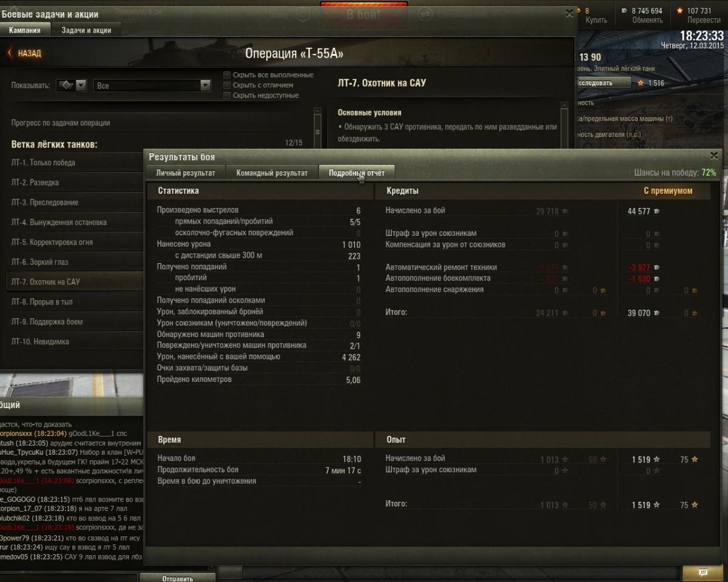This screenshot has width=728, height=582.
Task: Open the Личный результат tab
Action: click(185, 173)
